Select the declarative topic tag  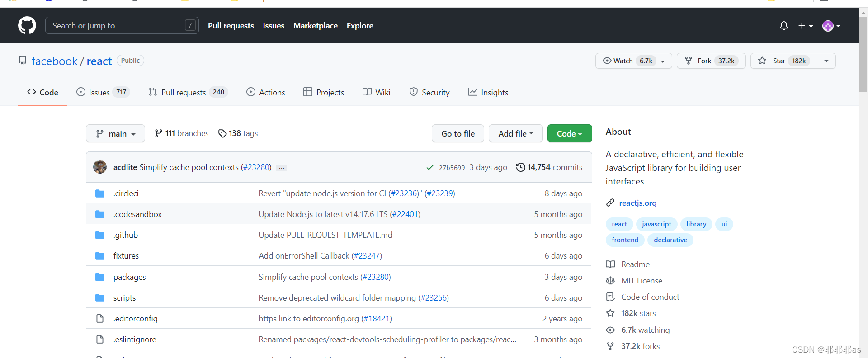coord(670,240)
